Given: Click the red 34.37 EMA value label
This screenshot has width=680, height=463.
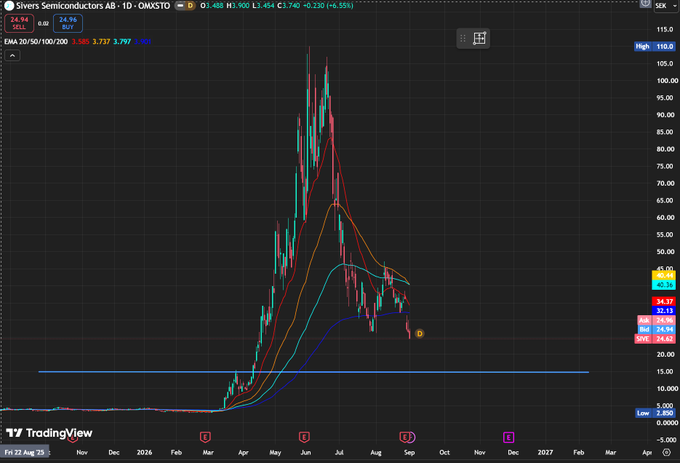Looking at the screenshot, I should point(664,301).
